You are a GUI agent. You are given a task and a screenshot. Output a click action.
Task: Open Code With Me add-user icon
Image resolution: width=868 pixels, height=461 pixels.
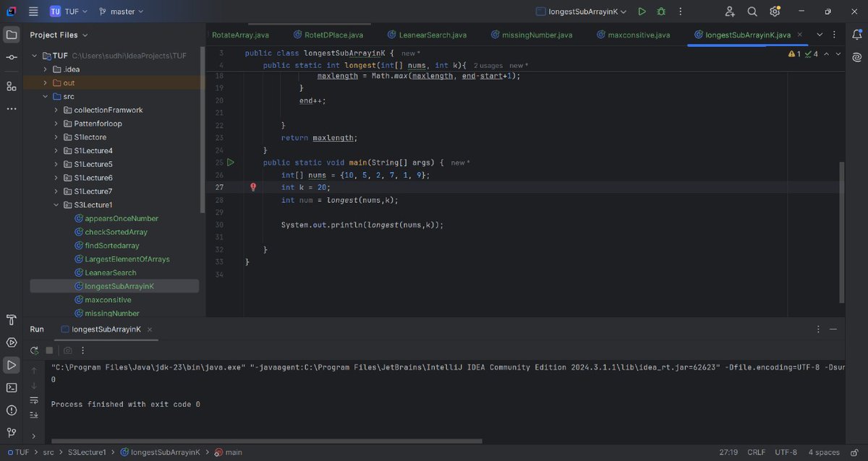click(729, 12)
